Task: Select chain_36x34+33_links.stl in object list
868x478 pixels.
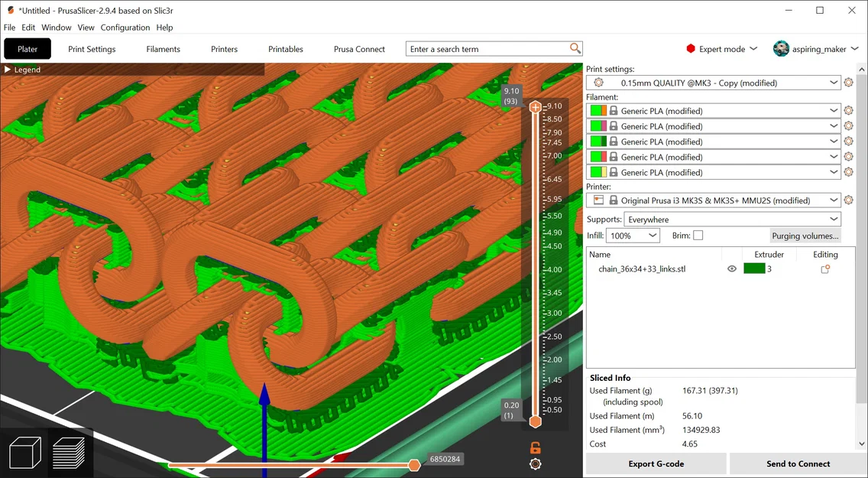Action: click(642, 269)
